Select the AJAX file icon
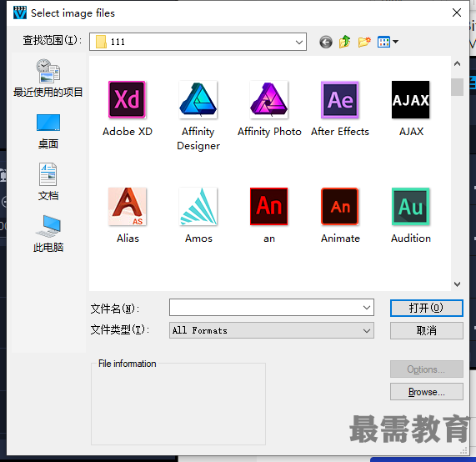This screenshot has height=462, width=476. coord(411,99)
